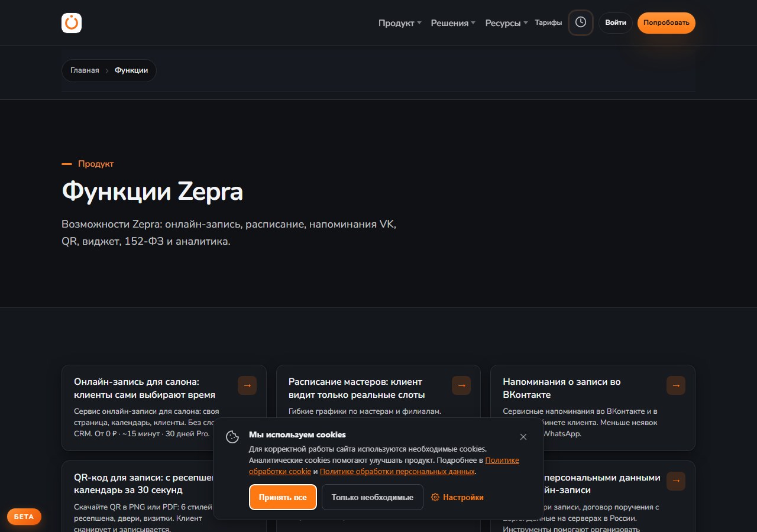Open Политике обработки персональных данных link
Viewport: 757px width, 532px height.
click(x=397, y=472)
